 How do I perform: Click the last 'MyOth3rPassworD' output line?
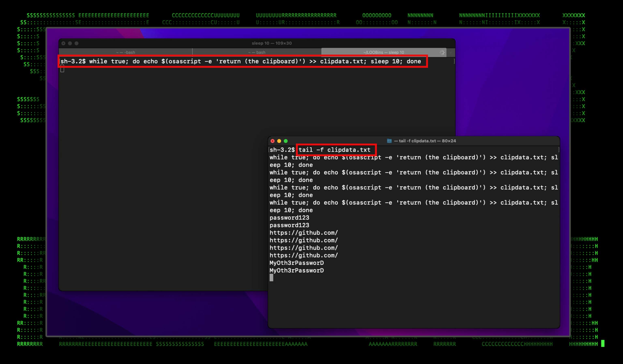point(296,270)
